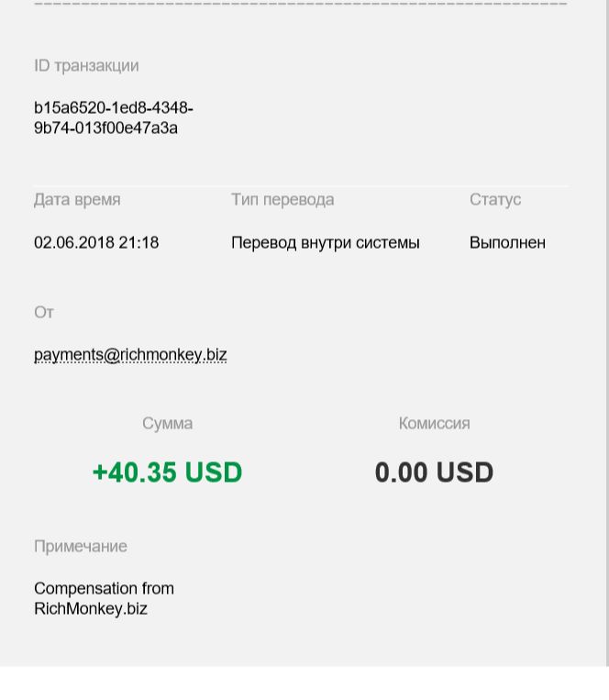Click the 02.06.2018 21:18 date value
609x700 pixels.
click(x=96, y=243)
